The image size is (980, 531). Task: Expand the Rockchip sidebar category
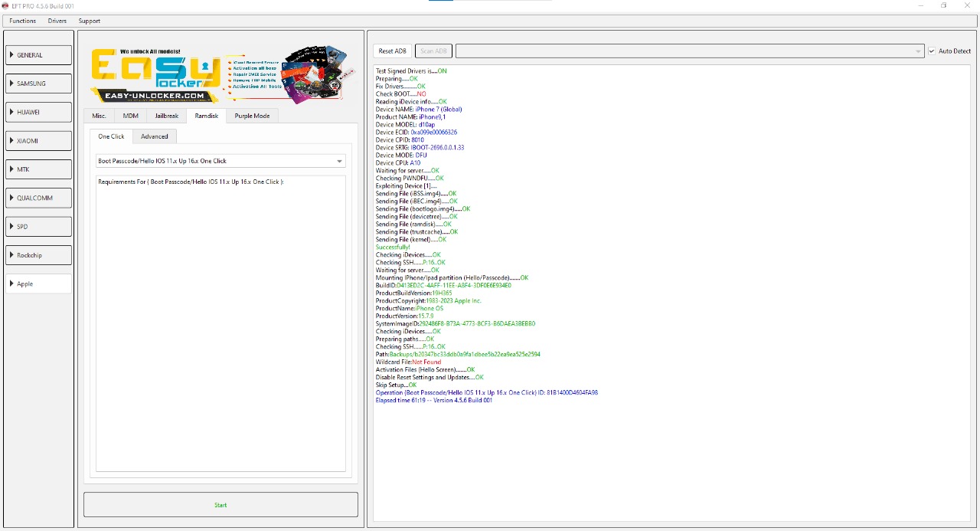point(39,255)
